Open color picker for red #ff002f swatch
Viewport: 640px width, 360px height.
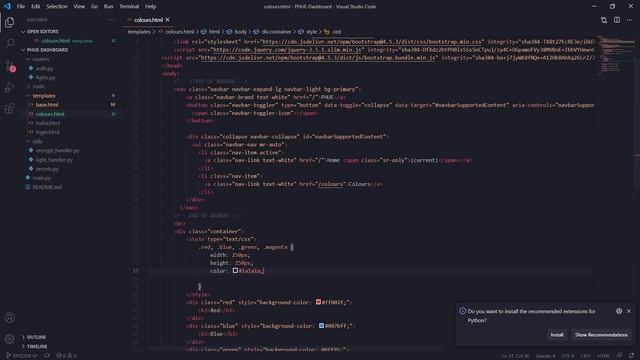point(318,302)
